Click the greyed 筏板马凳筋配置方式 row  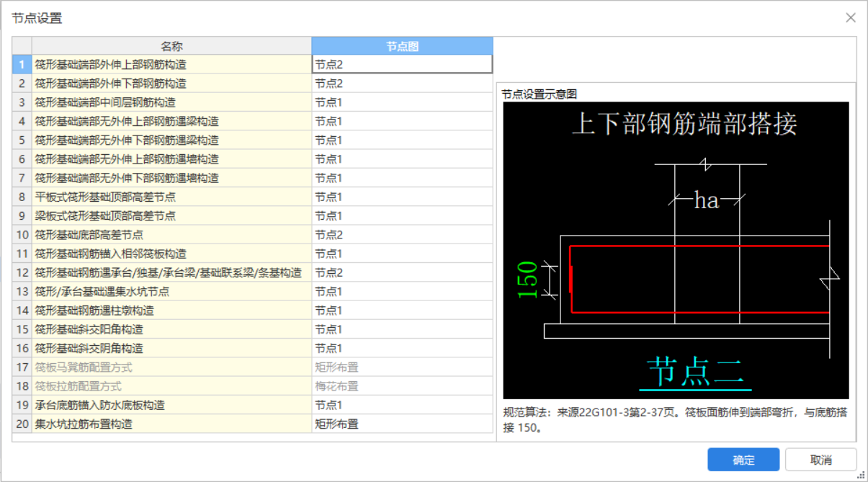(x=171, y=367)
